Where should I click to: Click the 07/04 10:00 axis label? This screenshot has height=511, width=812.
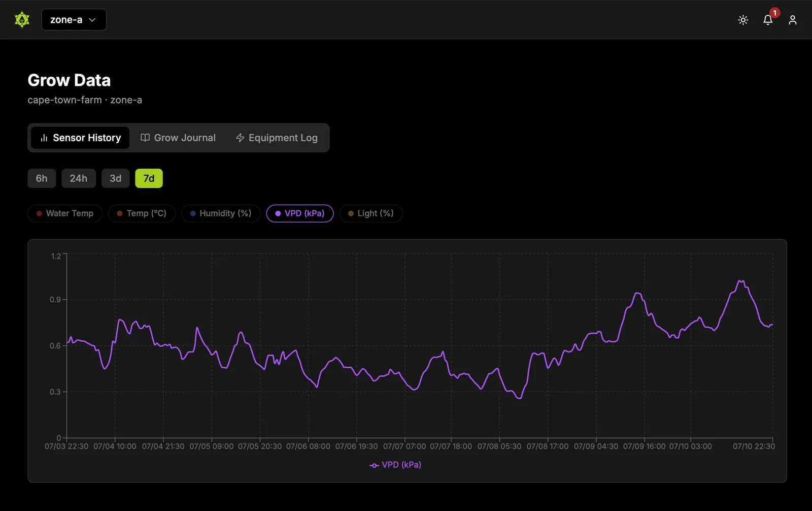(115, 446)
